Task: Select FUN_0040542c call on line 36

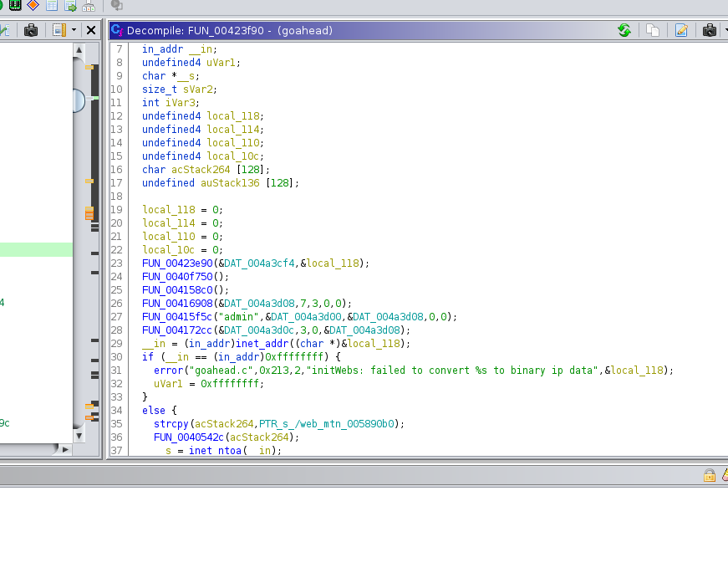Action: tap(189, 437)
